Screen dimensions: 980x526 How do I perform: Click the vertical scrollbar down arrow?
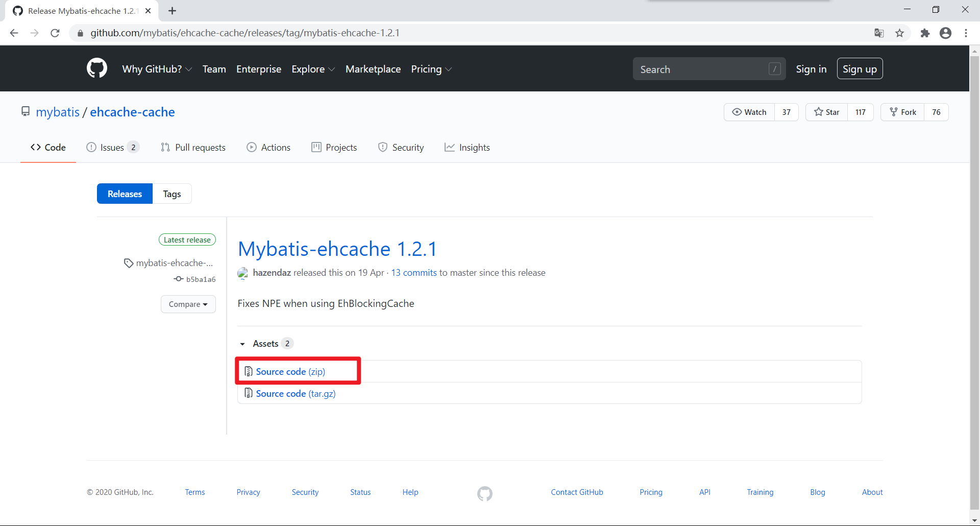pos(974,521)
